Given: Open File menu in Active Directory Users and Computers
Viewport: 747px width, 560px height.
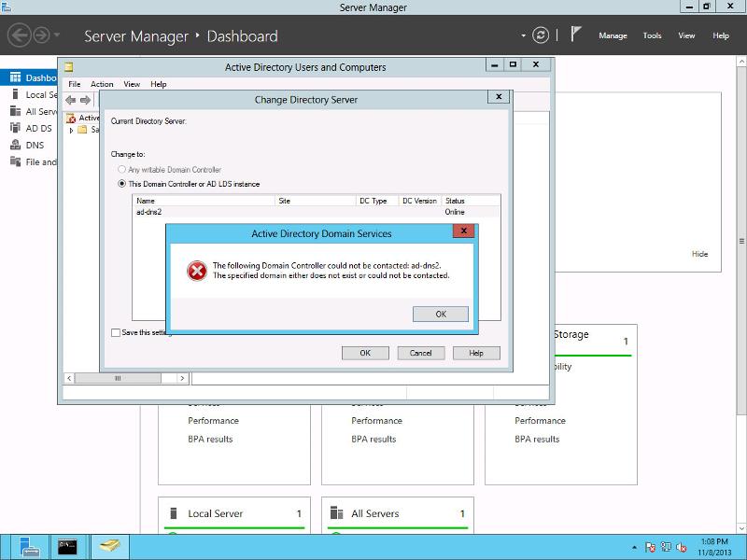Looking at the screenshot, I should (x=75, y=84).
